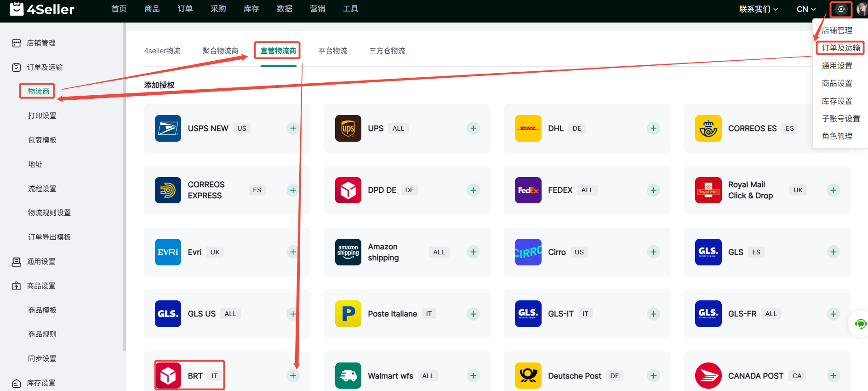This screenshot has height=391, width=868.
Task: Switch to the 4seller物流 tab
Action: 162,51
